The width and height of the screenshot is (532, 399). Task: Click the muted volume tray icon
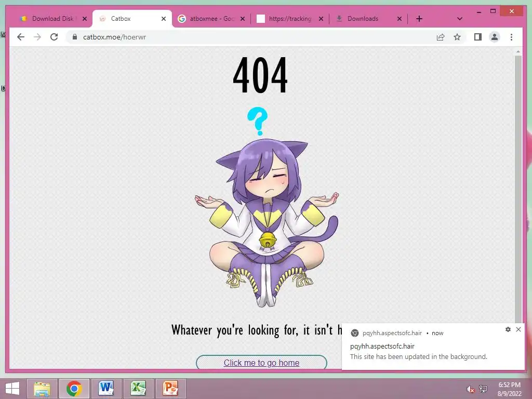[470, 389]
